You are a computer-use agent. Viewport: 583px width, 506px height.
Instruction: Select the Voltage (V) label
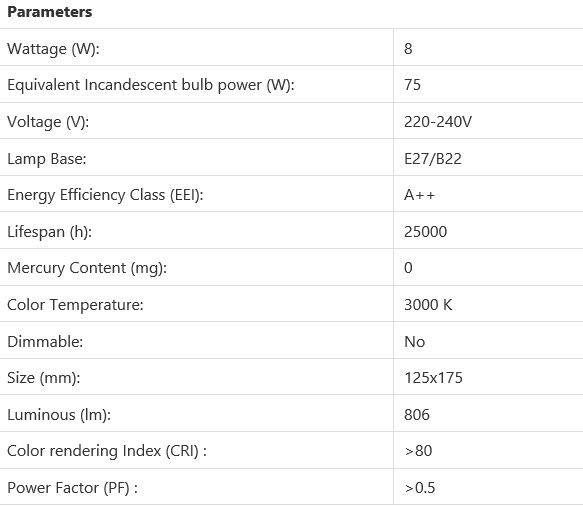tap(48, 122)
